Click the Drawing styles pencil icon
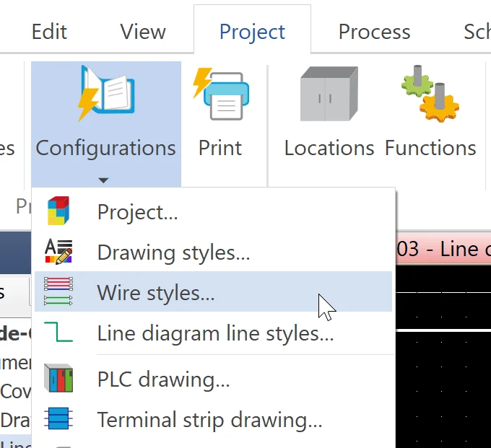 pyautogui.click(x=58, y=252)
